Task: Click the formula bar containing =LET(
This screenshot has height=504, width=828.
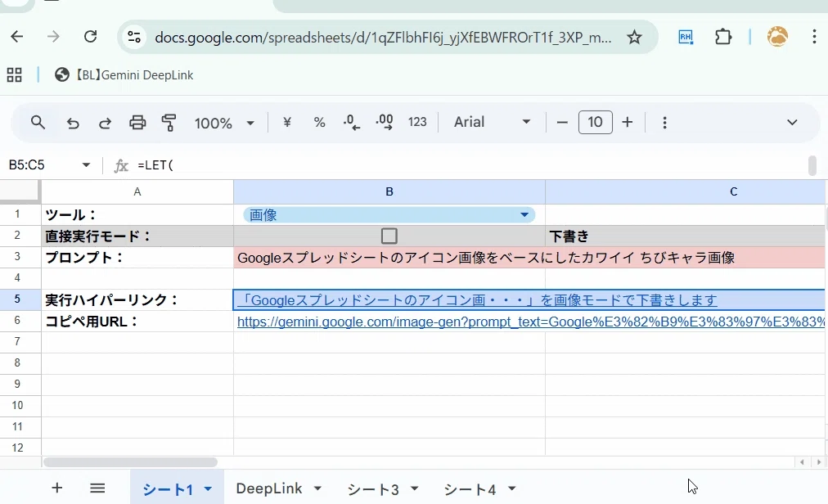Action: pyautogui.click(x=470, y=165)
